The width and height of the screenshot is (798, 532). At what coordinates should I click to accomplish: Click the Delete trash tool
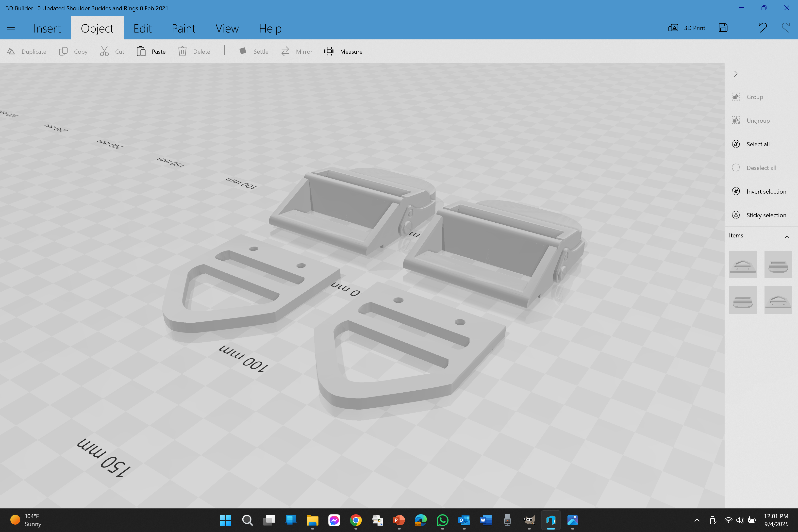pos(194,51)
